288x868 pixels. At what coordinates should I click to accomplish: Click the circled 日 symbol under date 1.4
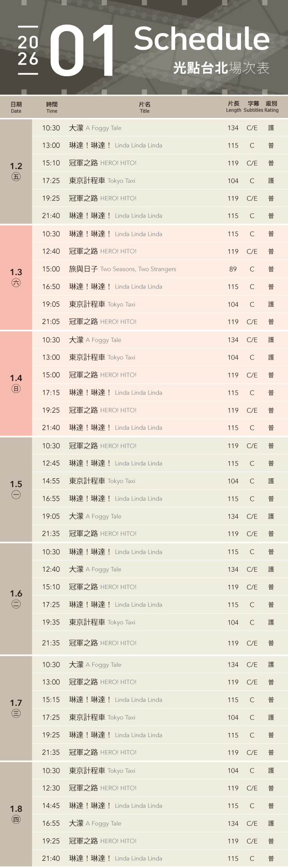point(16,389)
